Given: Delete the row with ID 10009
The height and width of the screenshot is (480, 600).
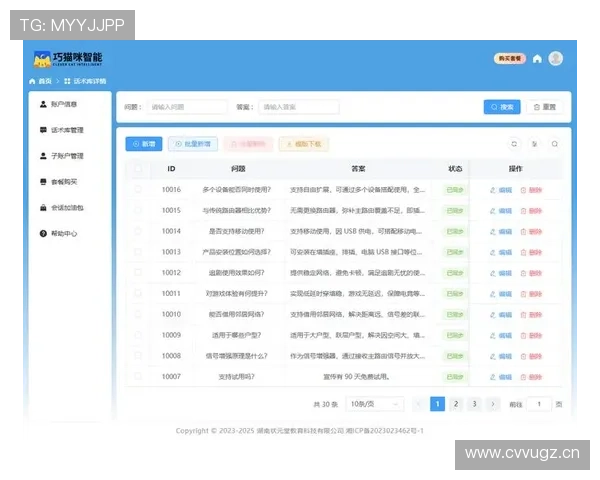Looking at the screenshot, I should click(531, 335).
